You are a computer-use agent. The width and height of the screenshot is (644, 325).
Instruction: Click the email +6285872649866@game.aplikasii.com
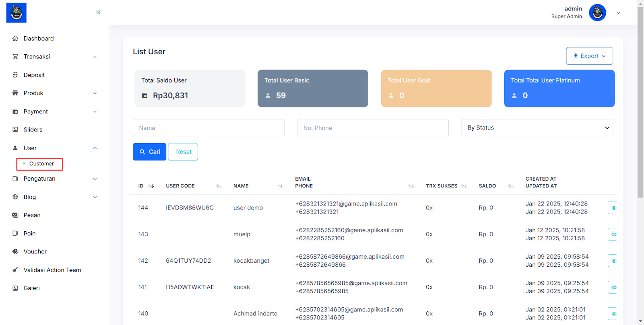[x=350, y=257]
